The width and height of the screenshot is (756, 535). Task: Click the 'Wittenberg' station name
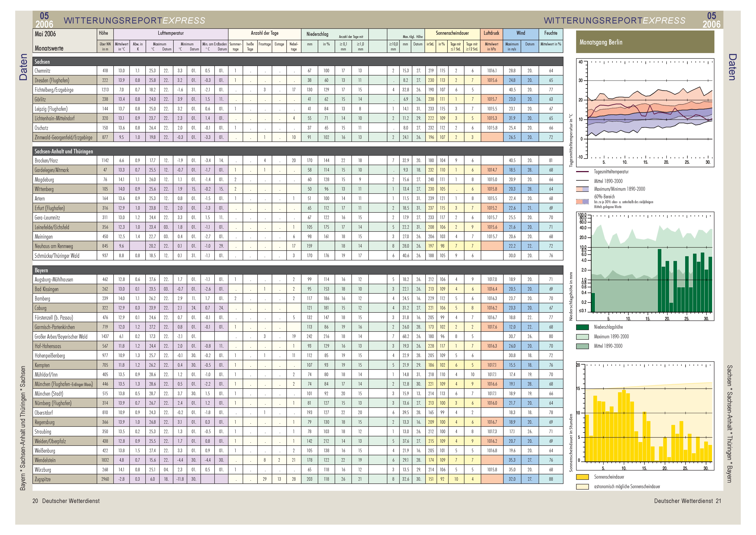point(44,189)
